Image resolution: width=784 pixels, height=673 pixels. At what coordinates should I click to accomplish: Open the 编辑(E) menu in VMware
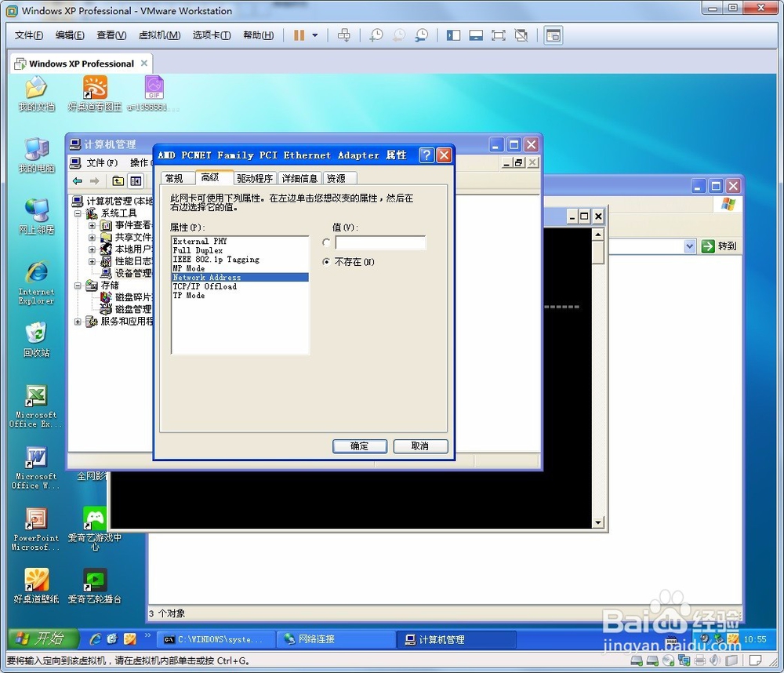tap(70, 35)
